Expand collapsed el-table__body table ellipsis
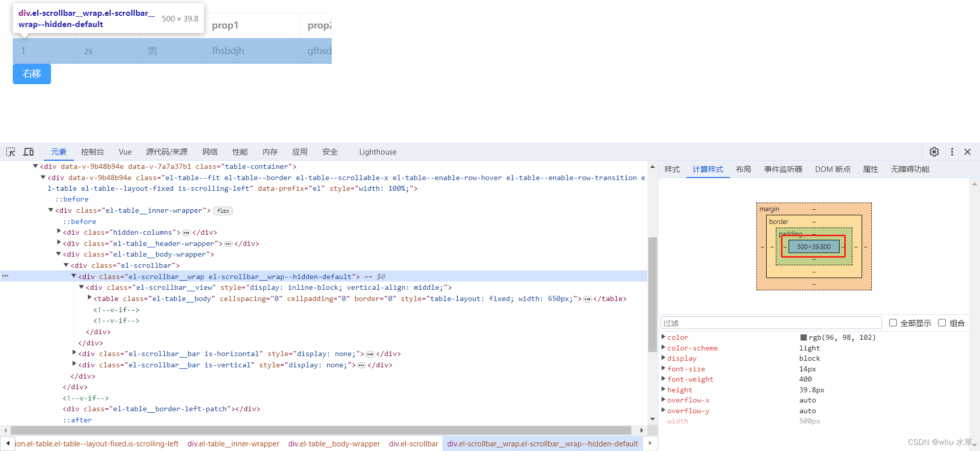Screen dimensions: 980x451 pos(587,299)
